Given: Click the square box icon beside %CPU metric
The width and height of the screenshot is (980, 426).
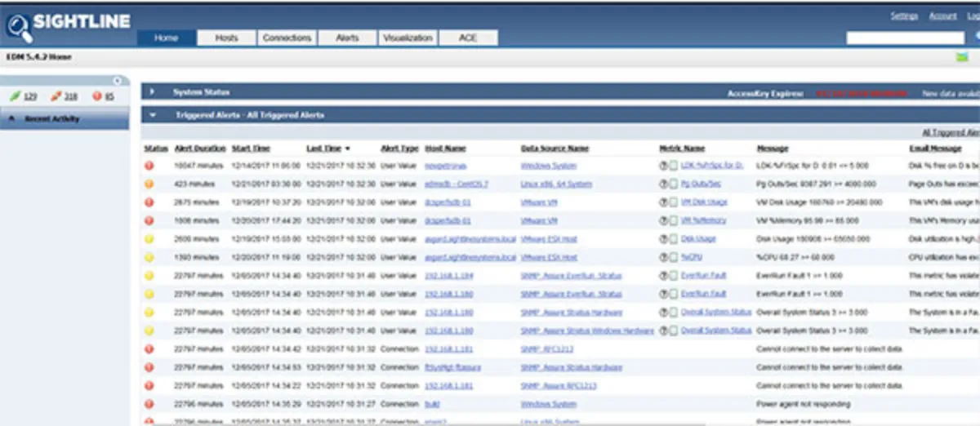Looking at the screenshot, I should [673, 257].
